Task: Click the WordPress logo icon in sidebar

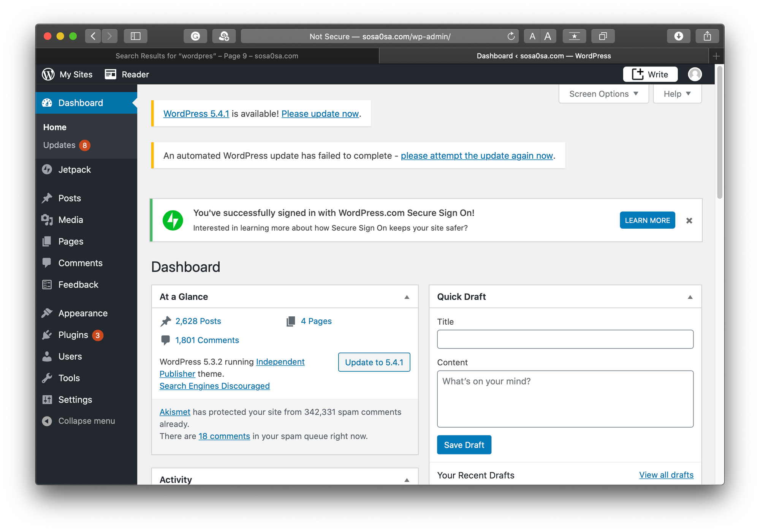Action: tap(48, 74)
